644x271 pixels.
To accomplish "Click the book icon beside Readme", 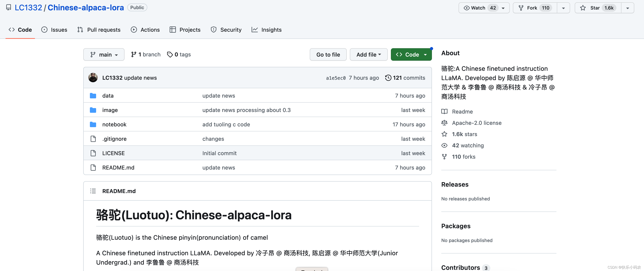I will pyautogui.click(x=444, y=111).
